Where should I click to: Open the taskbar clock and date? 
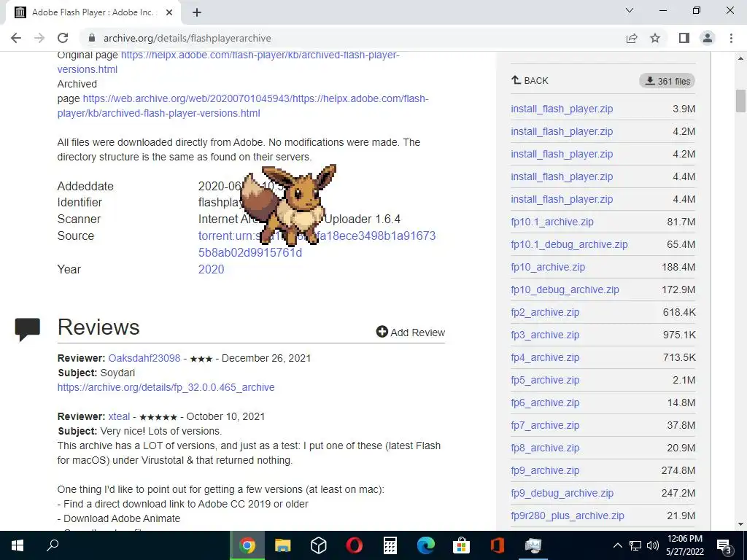tap(685, 545)
